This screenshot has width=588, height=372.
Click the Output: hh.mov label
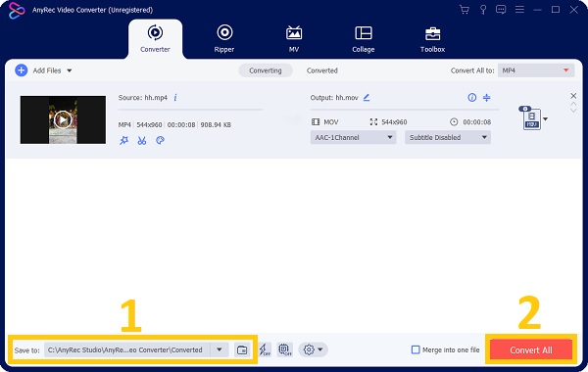coord(334,97)
